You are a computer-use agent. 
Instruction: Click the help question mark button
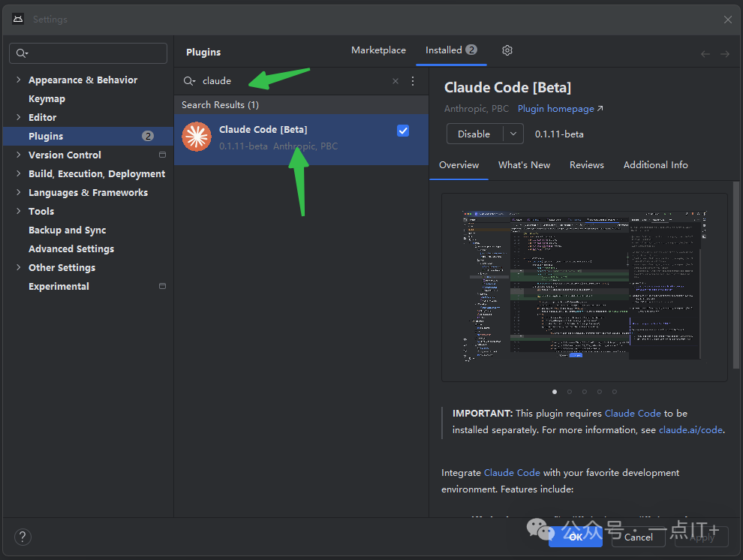click(23, 537)
